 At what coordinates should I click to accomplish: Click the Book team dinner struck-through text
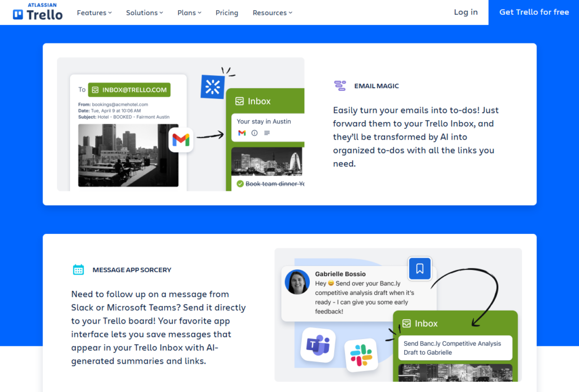(x=275, y=184)
